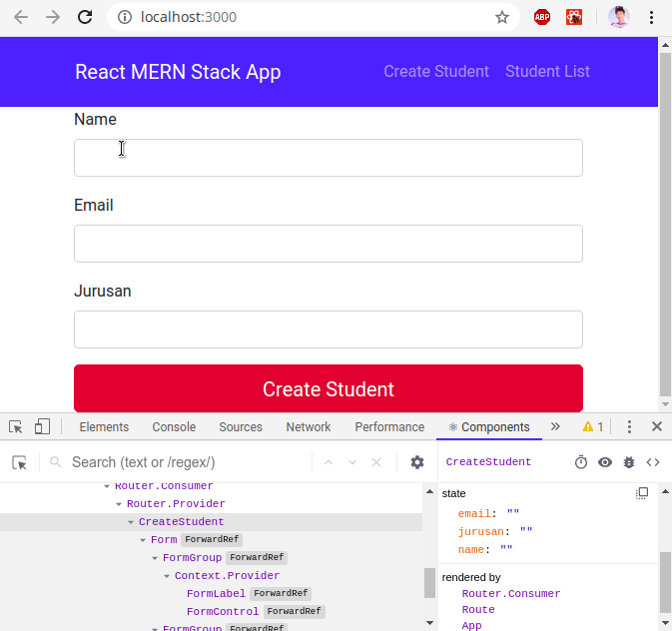Suspend the selected component stopwatch icon
This screenshot has width=672, height=631.
coord(581,462)
